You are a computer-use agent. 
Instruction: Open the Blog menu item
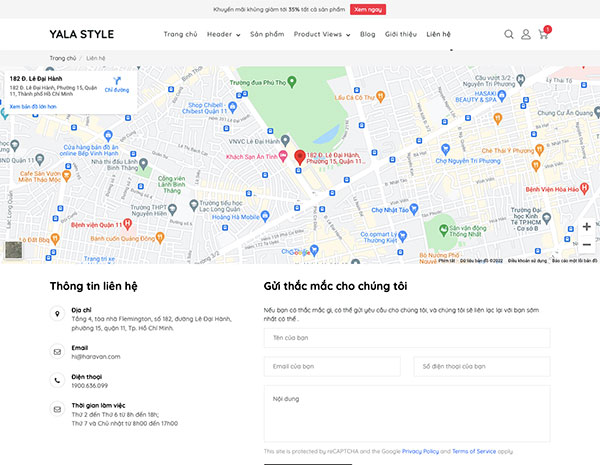click(367, 34)
